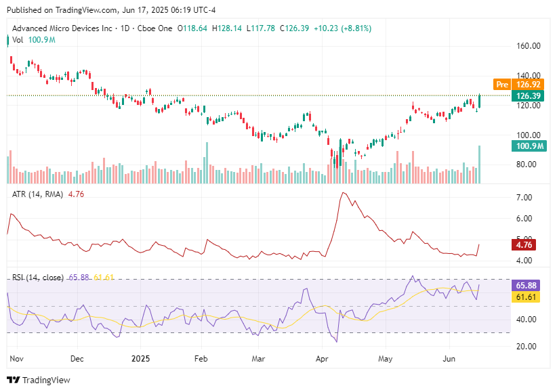This screenshot has height=392, width=557.
Task: Click the 100.00 price axis label
Action: pyautogui.click(x=529, y=135)
